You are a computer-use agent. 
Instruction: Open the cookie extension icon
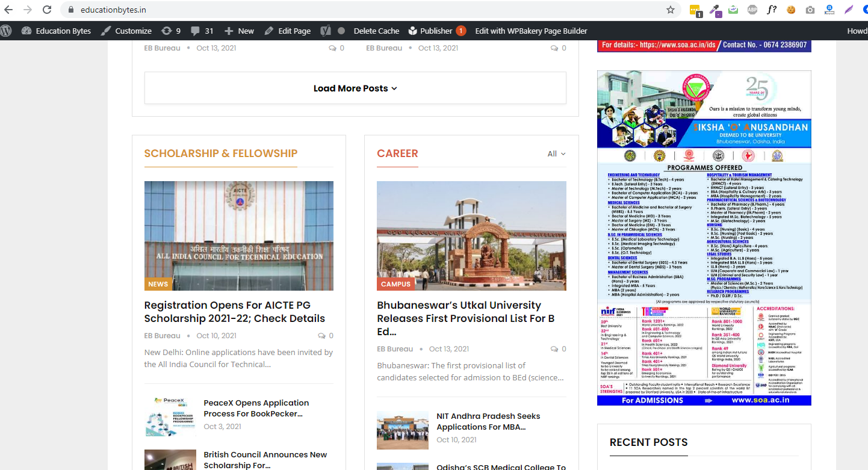791,10
